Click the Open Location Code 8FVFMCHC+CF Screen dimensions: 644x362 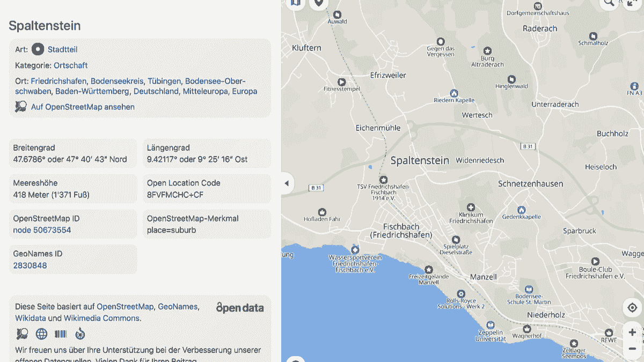[175, 195]
